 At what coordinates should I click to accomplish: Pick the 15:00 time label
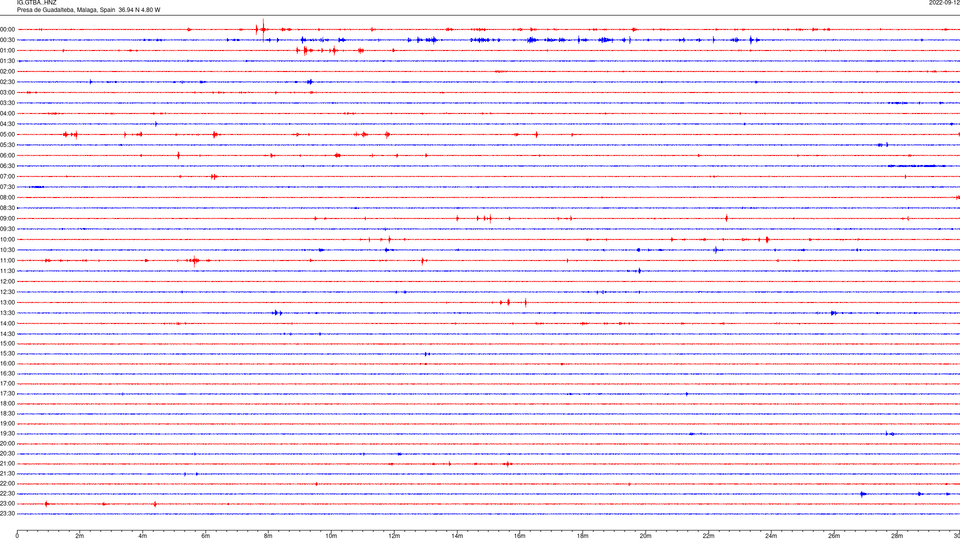coord(8,343)
